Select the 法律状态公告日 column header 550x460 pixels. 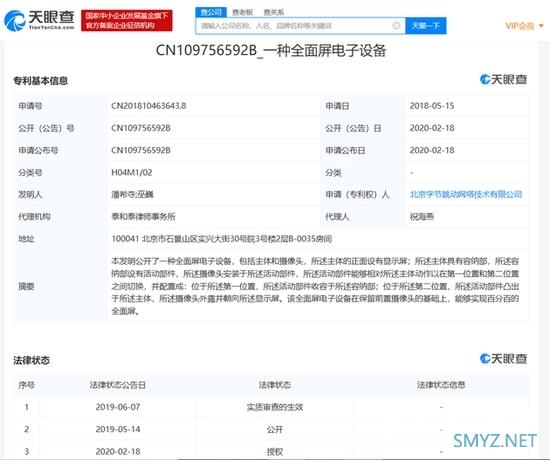(x=118, y=385)
